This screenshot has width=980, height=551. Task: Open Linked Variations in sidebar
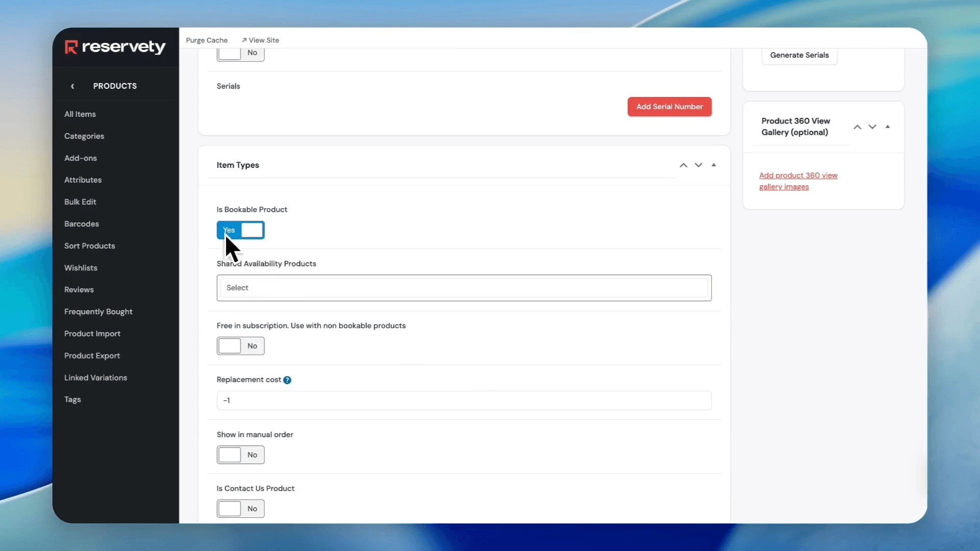click(x=96, y=378)
